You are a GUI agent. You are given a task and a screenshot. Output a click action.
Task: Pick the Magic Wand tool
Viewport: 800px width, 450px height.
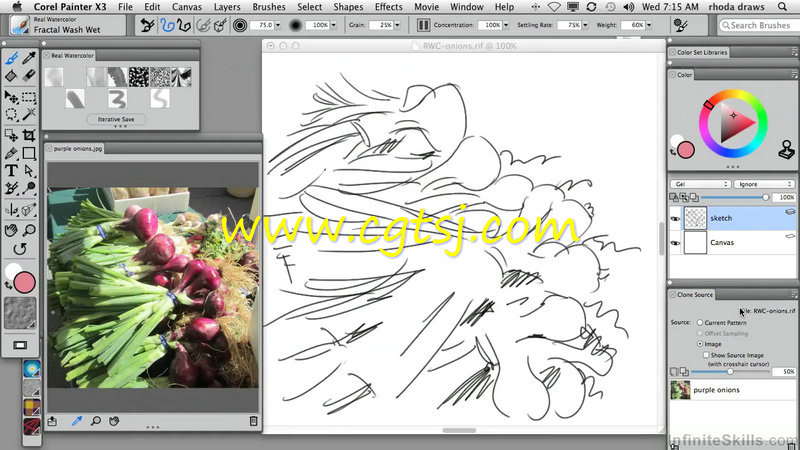[x=29, y=114]
